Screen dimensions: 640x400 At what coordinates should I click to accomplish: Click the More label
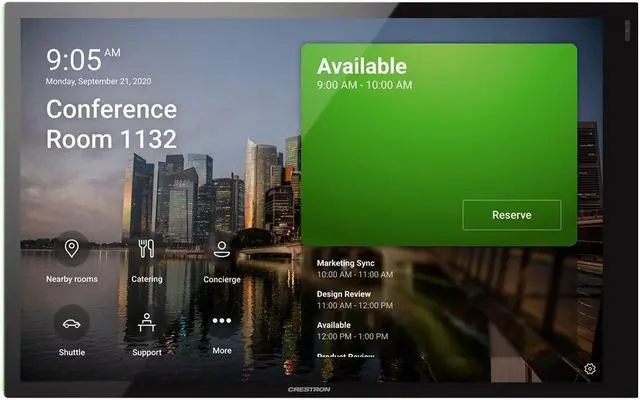(222, 350)
